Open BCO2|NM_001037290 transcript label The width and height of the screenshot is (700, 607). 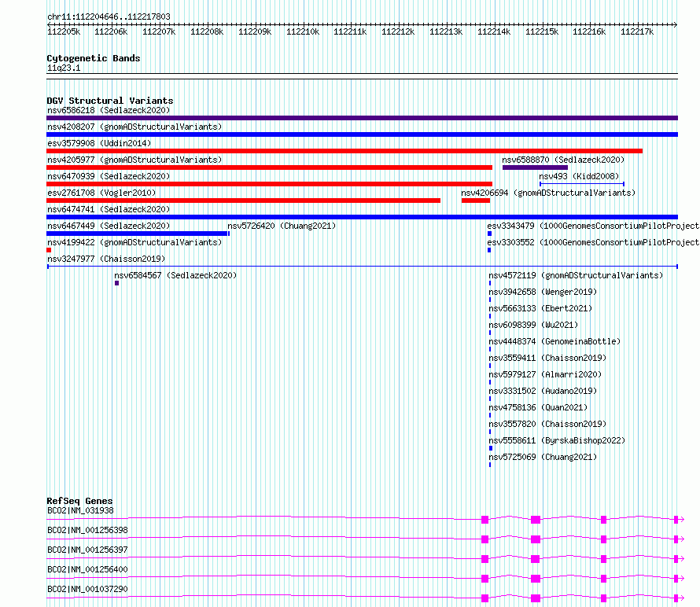click(87, 589)
